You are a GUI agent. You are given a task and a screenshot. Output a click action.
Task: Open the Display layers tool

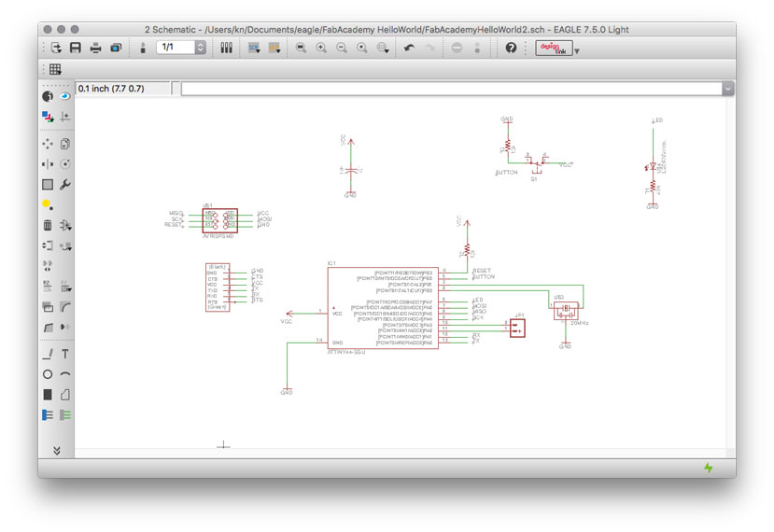point(48,117)
